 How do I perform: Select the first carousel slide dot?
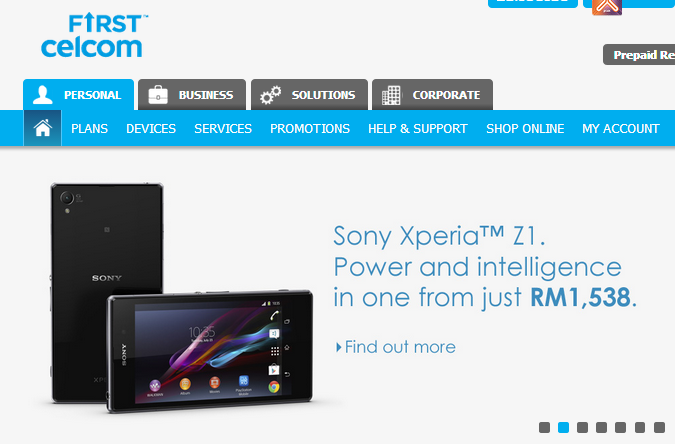pyautogui.click(x=545, y=427)
